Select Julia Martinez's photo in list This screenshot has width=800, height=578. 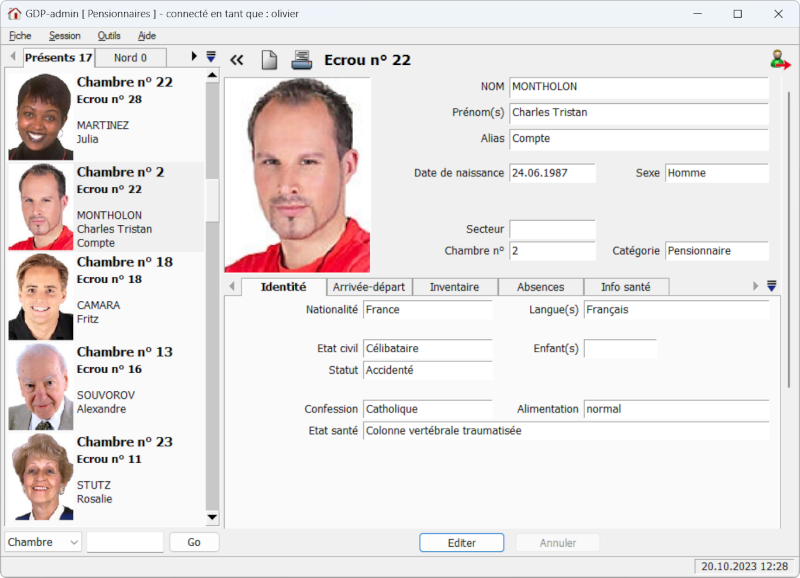pyautogui.click(x=40, y=117)
